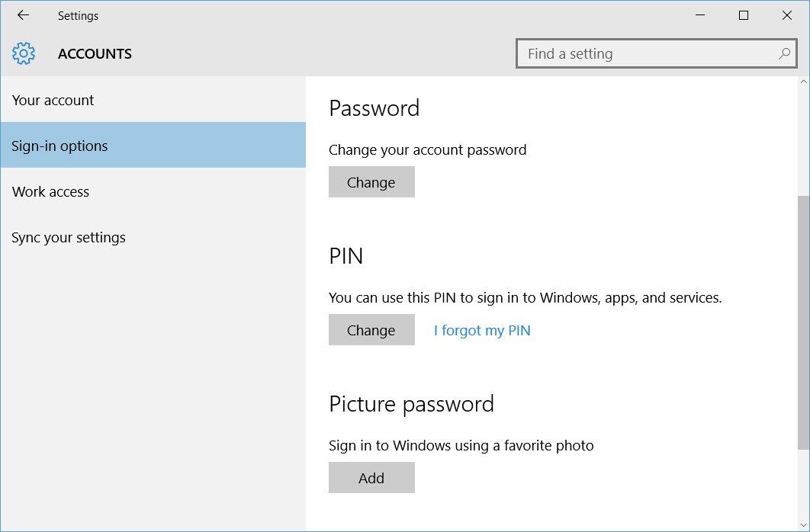The height and width of the screenshot is (532, 810).
Task: Change your account password
Action: click(371, 181)
